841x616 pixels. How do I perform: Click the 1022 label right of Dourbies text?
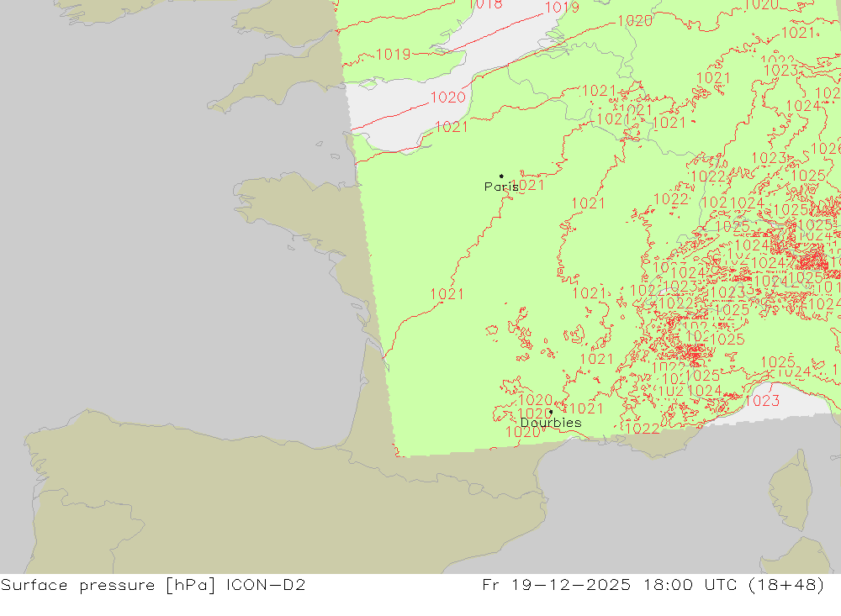643,429
